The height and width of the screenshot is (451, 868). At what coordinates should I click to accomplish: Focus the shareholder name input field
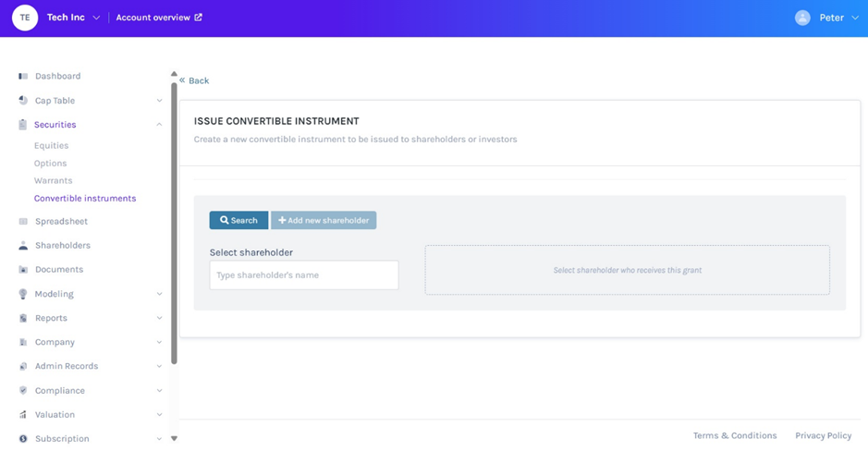(303, 275)
